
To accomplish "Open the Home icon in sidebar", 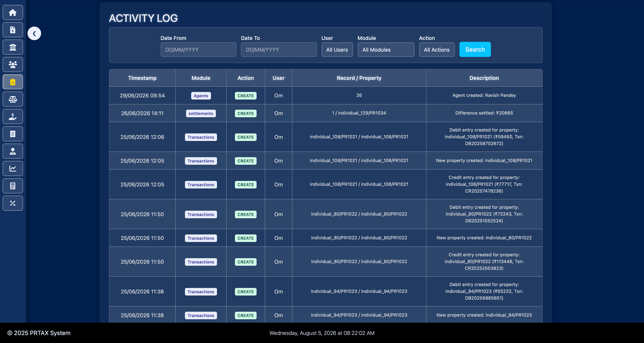I will pyautogui.click(x=13, y=12).
